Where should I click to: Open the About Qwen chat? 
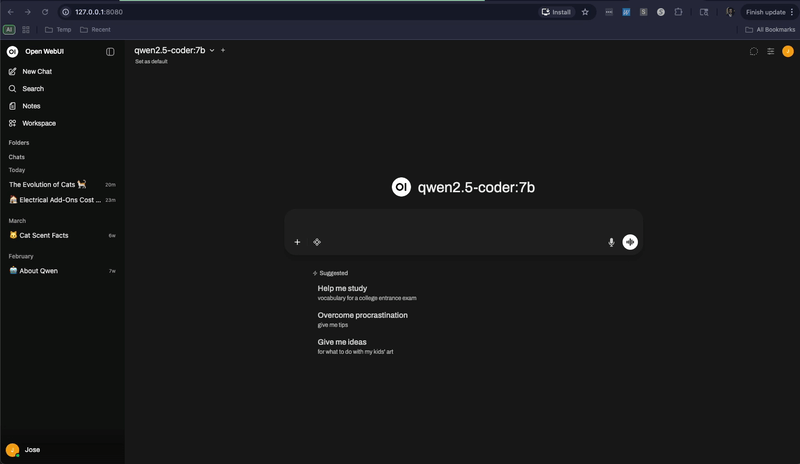pyautogui.click(x=62, y=271)
